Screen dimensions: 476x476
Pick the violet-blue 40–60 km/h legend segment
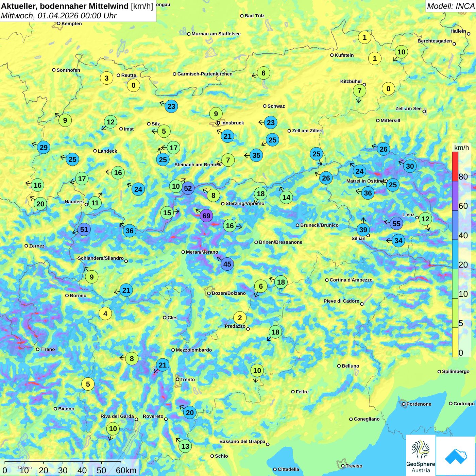(x=455, y=225)
